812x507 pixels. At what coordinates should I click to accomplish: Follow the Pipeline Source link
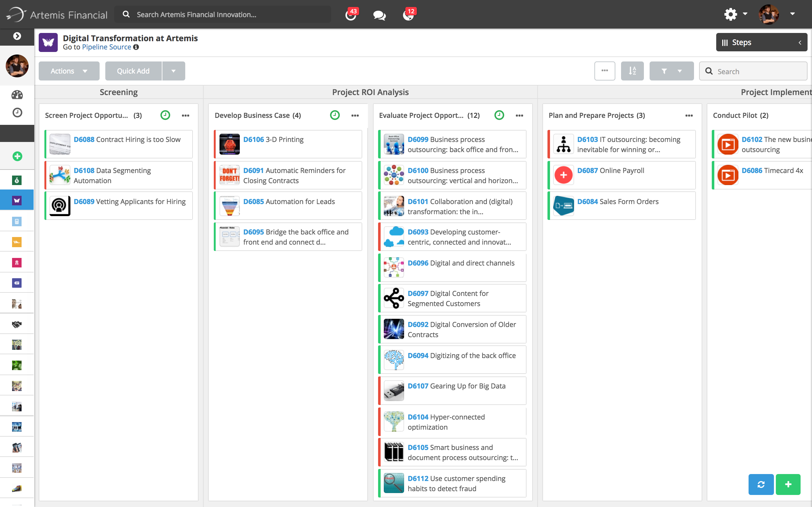(106, 47)
